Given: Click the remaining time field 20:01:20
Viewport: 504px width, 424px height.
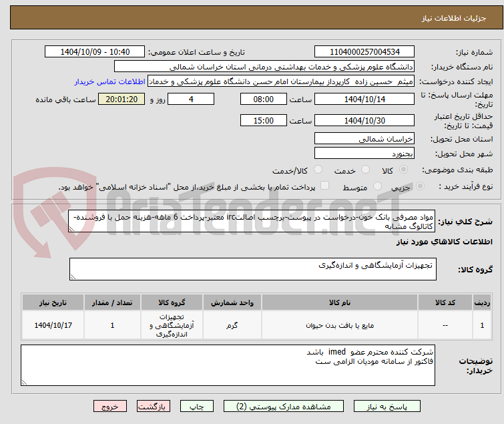Looking at the screenshot, I should coord(121,99).
